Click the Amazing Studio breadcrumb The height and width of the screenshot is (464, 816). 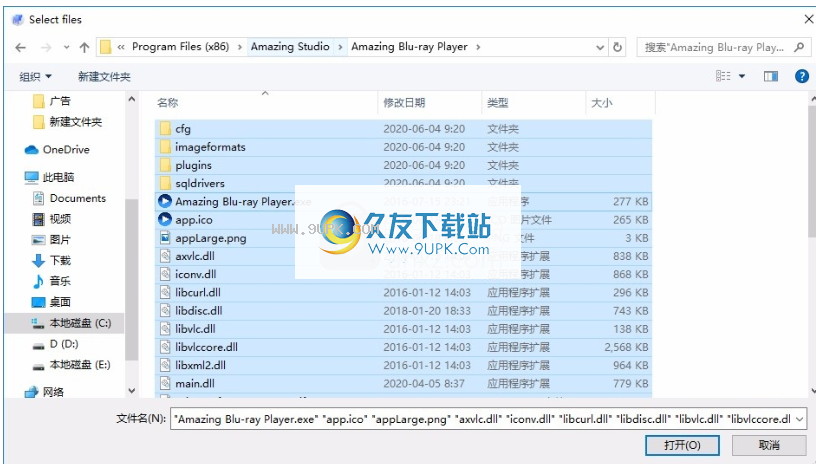(290, 47)
